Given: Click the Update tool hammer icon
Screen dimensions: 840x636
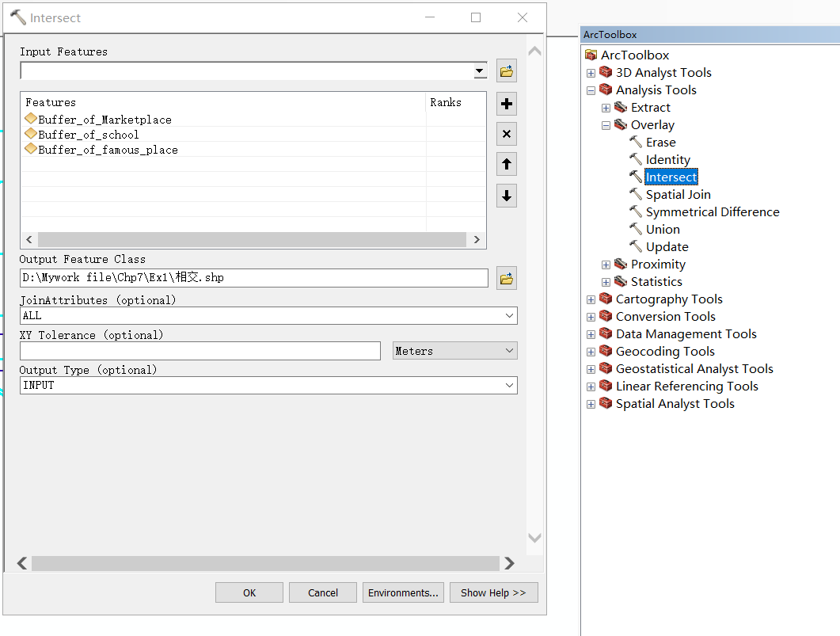Looking at the screenshot, I should (x=636, y=246).
